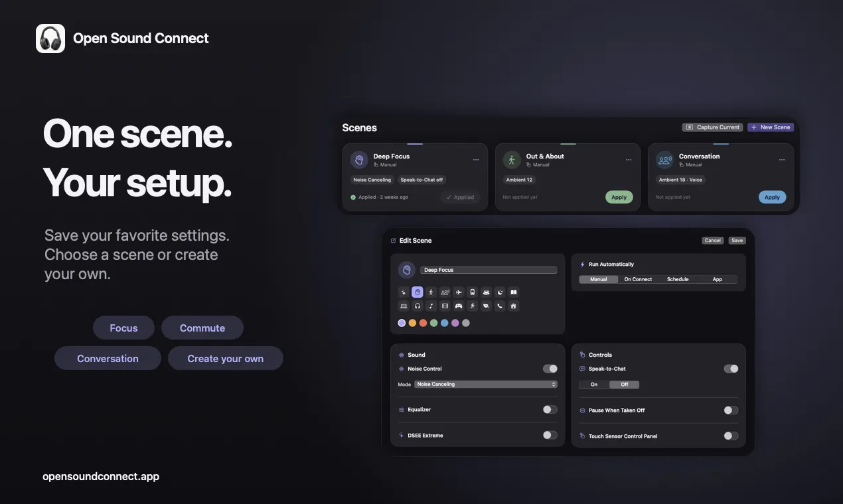Pick the headphones scene icon in grid
Screen dimensions: 843x504
pos(418,306)
